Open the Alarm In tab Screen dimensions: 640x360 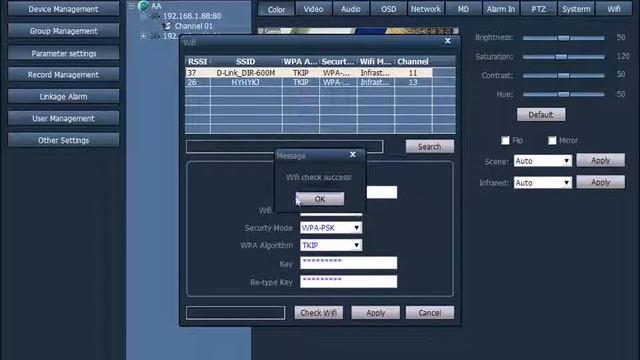coord(501,9)
